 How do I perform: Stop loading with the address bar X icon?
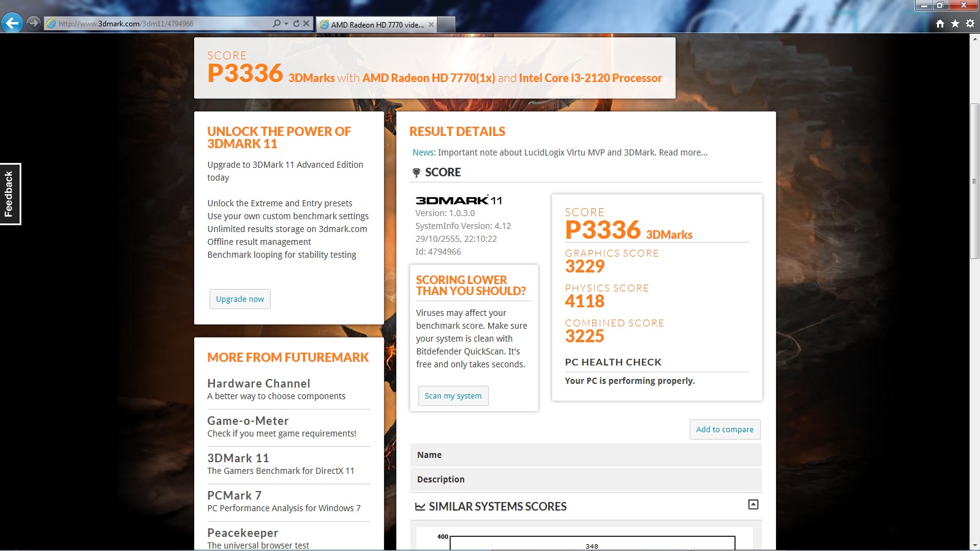306,24
